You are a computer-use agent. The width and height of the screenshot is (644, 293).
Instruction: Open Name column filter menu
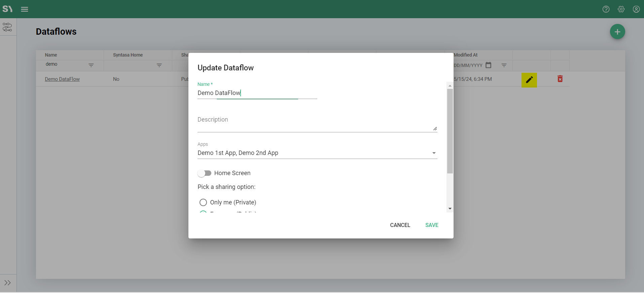pos(91,65)
